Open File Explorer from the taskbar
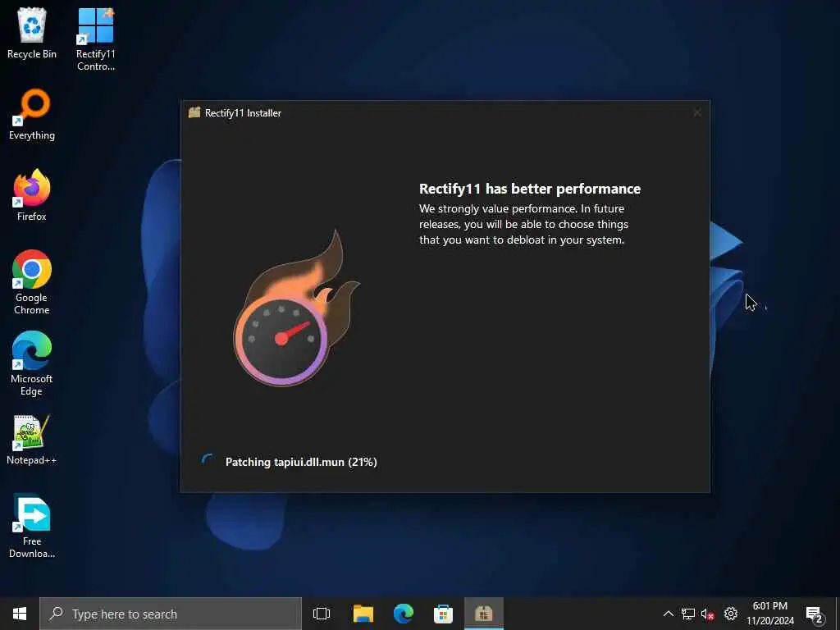The width and height of the screenshot is (840, 630). tap(363, 614)
